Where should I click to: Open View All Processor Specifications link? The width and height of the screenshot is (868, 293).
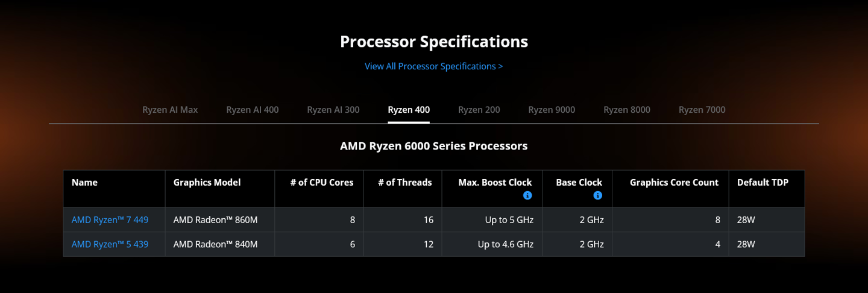coord(433,66)
